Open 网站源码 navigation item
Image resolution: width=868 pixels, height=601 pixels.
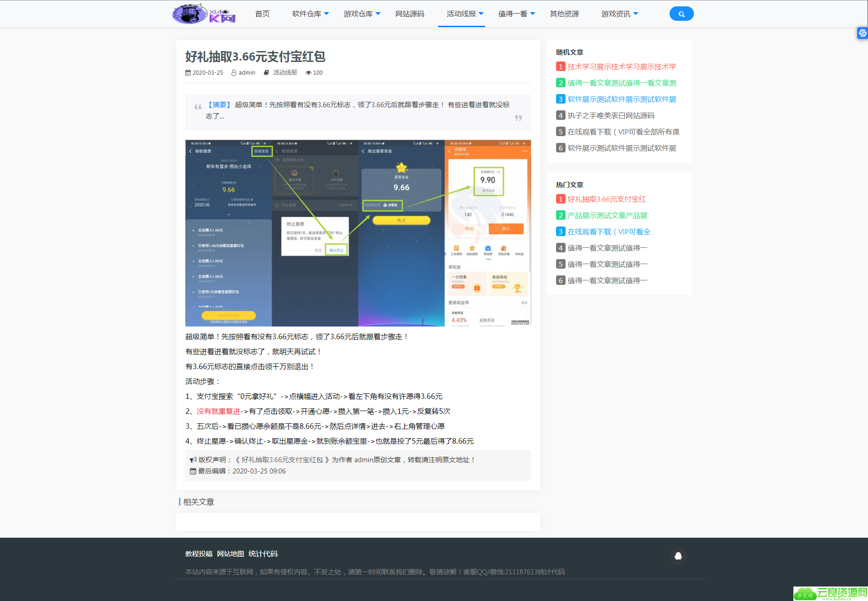[x=410, y=14]
